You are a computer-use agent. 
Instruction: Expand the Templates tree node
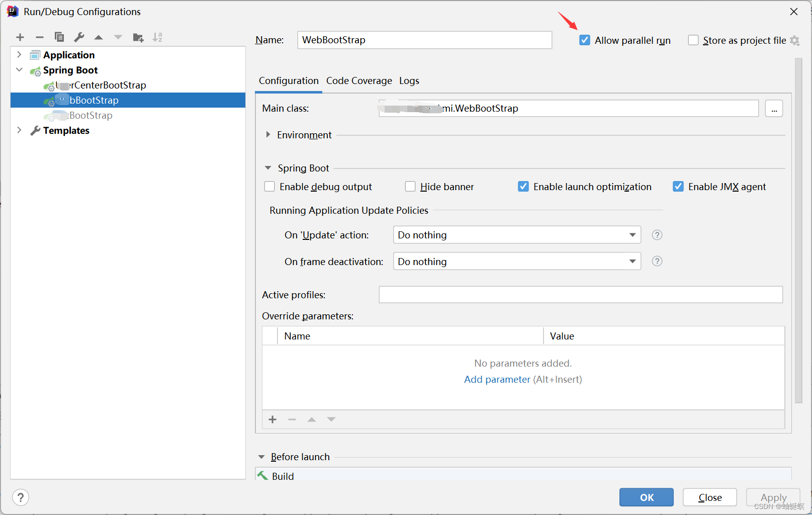(19, 130)
